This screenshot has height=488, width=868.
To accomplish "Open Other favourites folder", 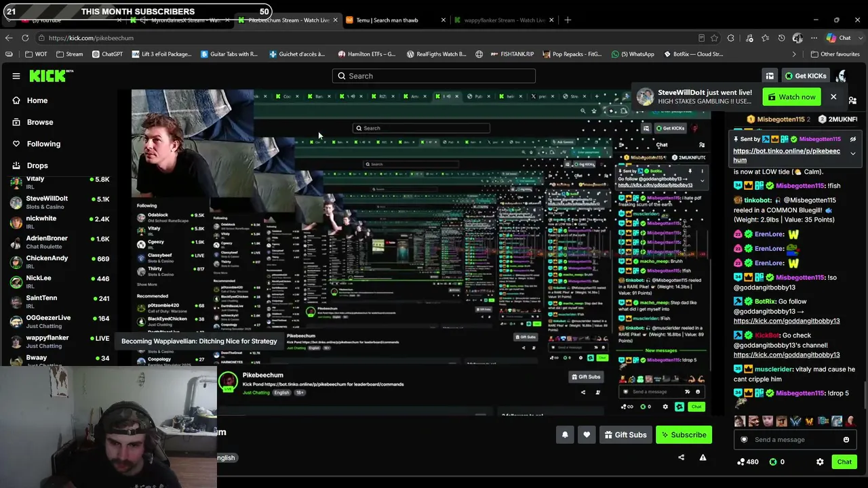I will coord(835,54).
